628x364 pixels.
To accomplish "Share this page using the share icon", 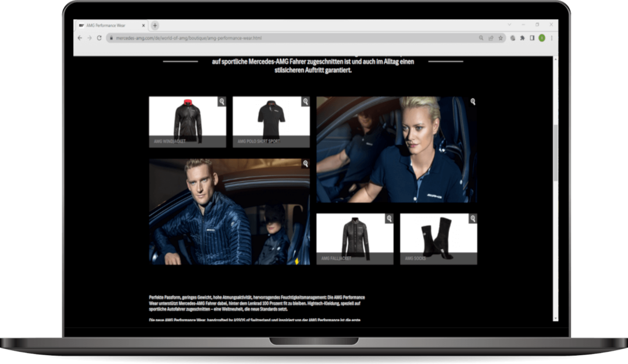I will coord(491,38).
